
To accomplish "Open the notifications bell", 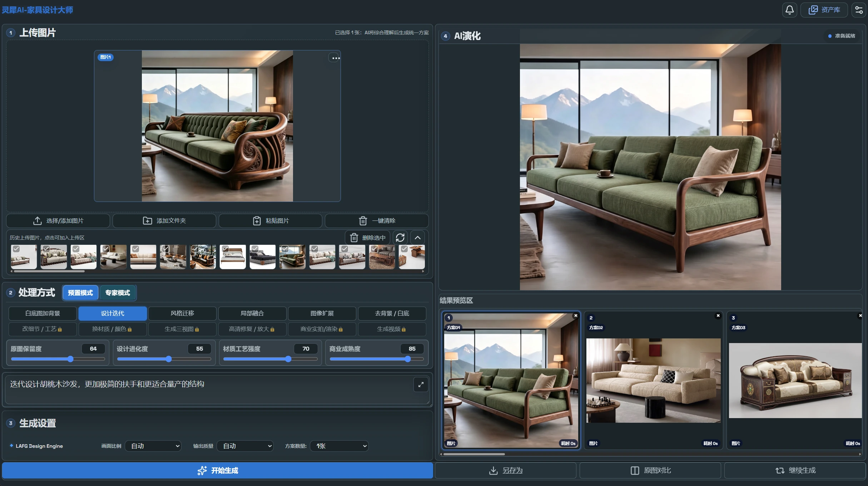I will click(x=789, y=10).
